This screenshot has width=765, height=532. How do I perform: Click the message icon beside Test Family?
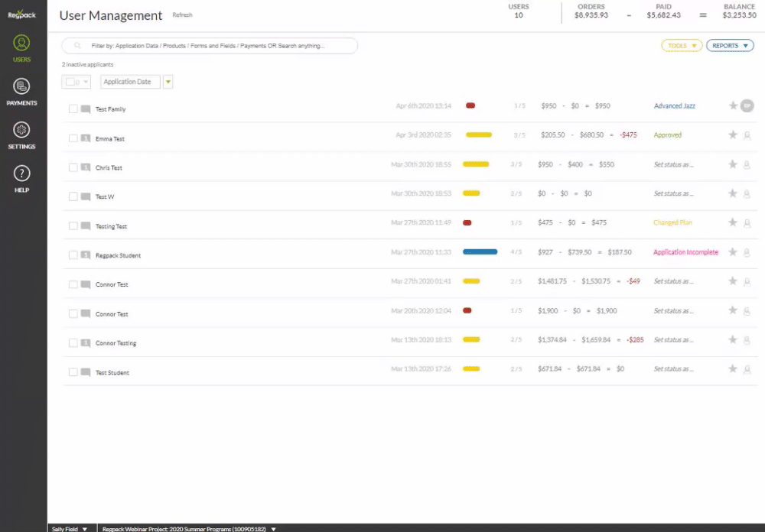click(x=86, y=109)
